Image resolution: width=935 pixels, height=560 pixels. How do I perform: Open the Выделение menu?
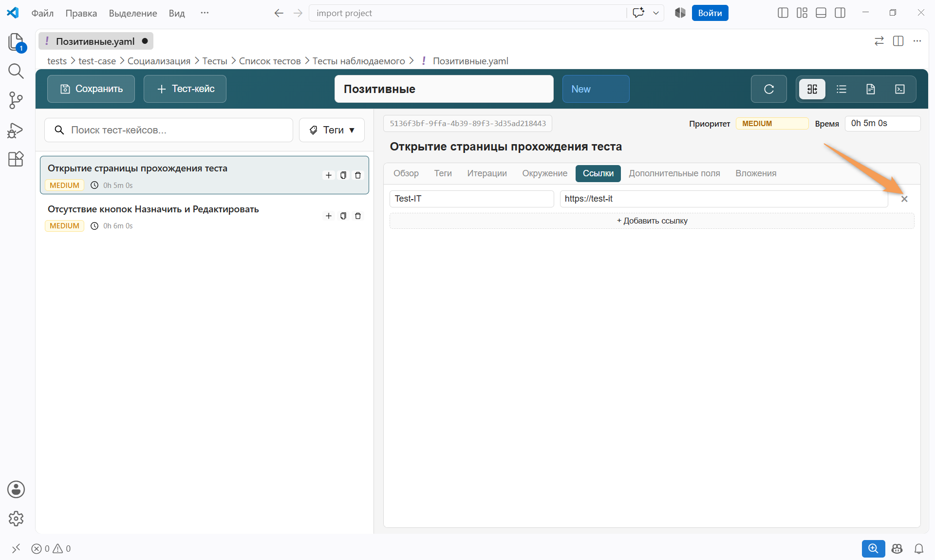click(133, 13)
